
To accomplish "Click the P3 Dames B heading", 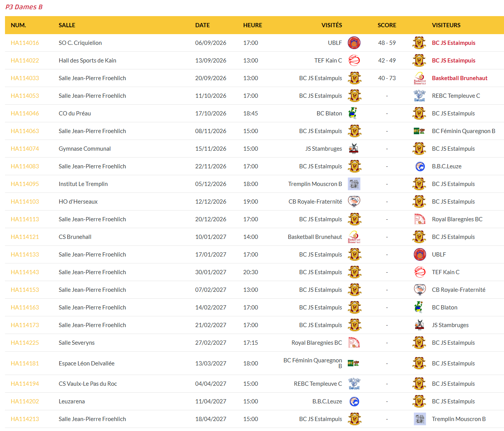I will (24, 7).
